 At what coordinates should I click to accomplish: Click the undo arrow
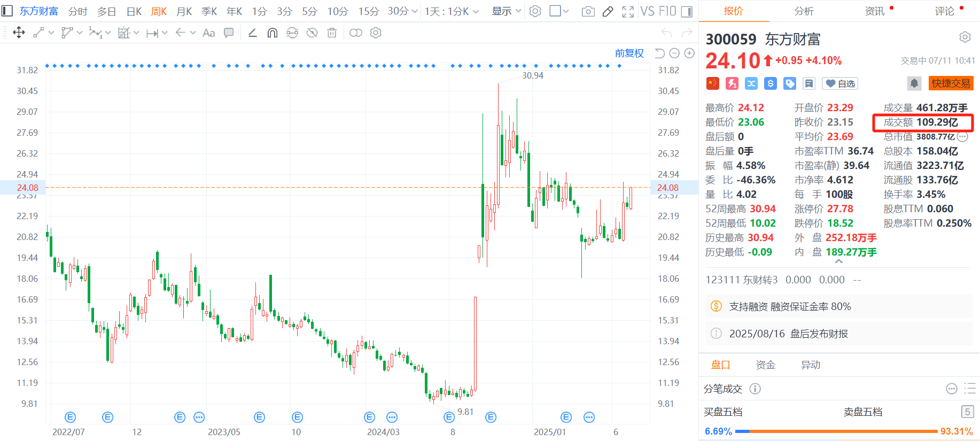pyautogui.click(x=667, y=33)
